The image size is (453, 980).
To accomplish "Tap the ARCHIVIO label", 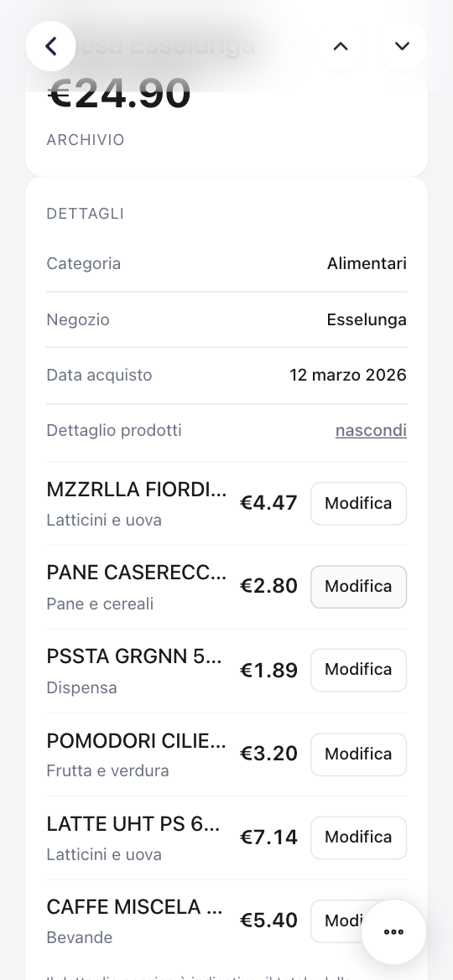I will tap(86, 139).
